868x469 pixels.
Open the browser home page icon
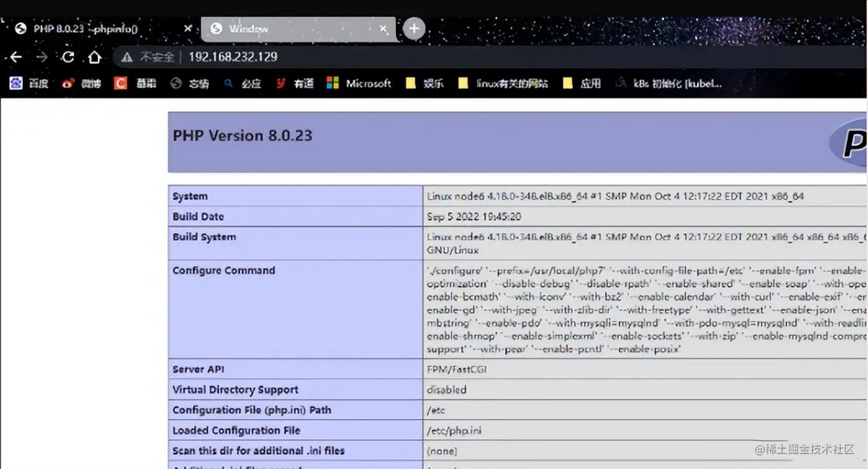click(x=94, y=57)
